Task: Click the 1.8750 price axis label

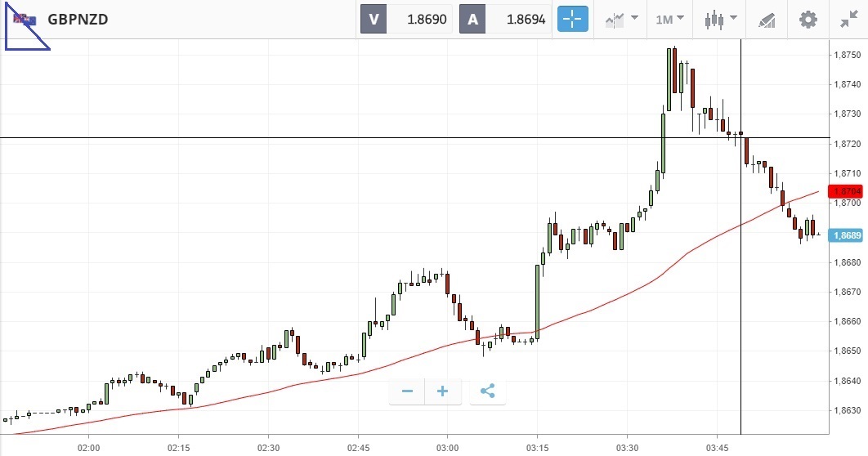Action: [x=846, y=55]
